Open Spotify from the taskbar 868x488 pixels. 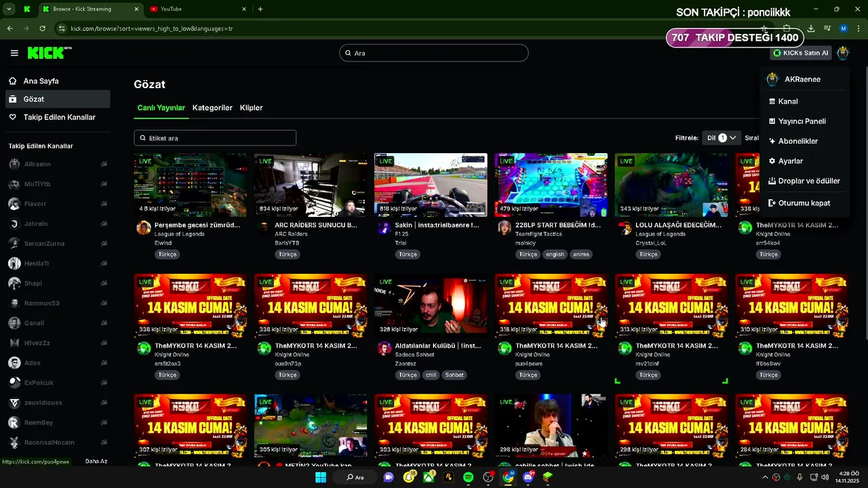point(468,477)
